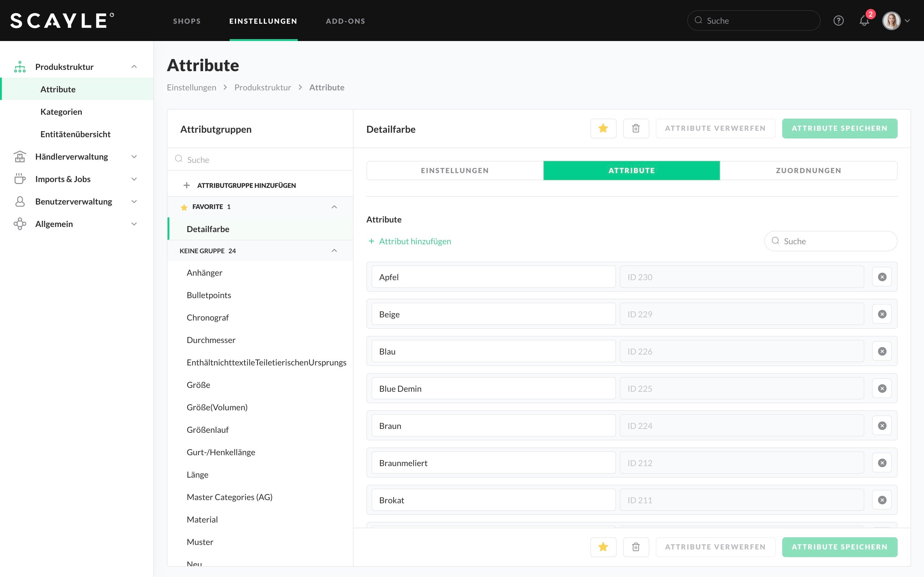Remove the Apfel attribute with the X icon
This screenshot has height=577, width=924.
(882, 277)
